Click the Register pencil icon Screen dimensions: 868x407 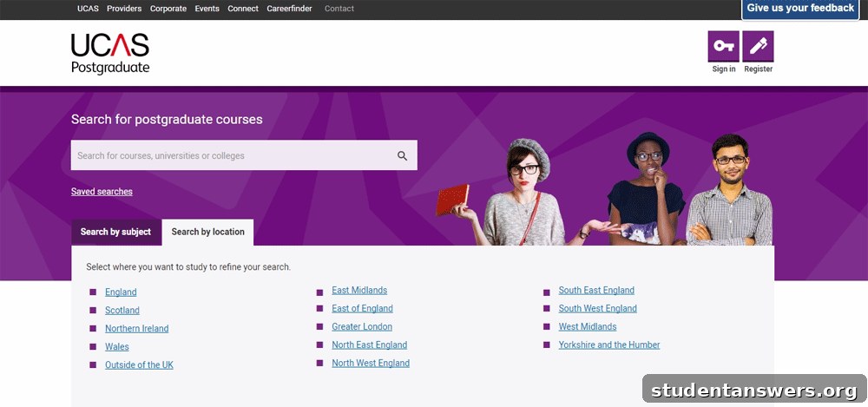[x=758, y=47]
